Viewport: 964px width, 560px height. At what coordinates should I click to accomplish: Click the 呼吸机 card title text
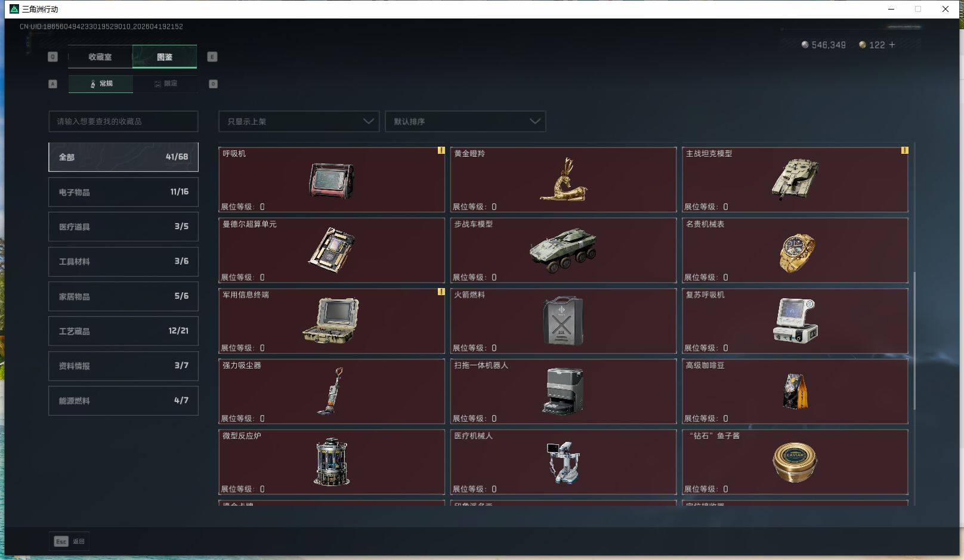[x=234, y=154]
